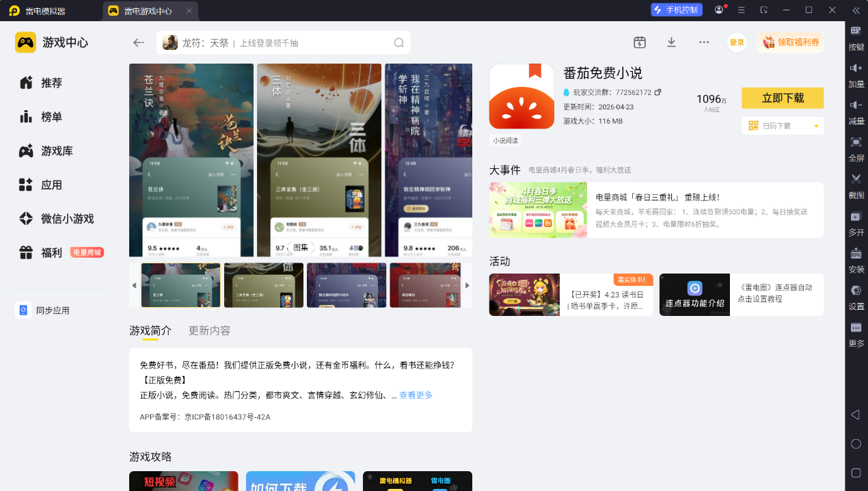868x491 pixels.
Task: Open 更多 more tools
Action: click(856, 334)
